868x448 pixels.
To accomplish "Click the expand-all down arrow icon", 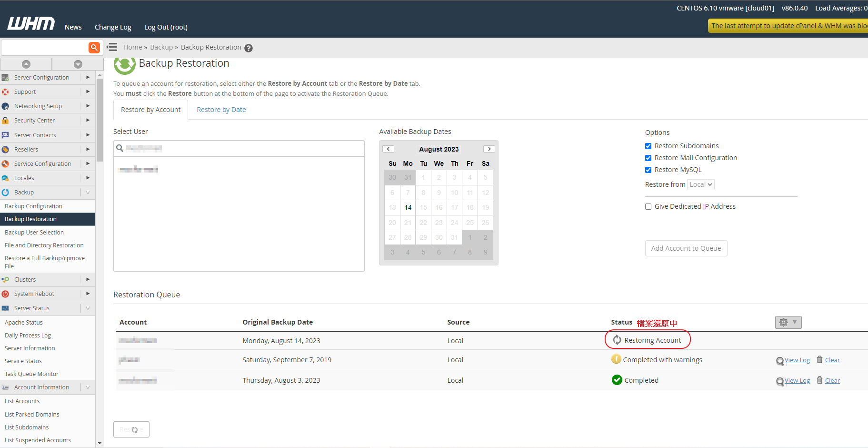I will point(78,64).
